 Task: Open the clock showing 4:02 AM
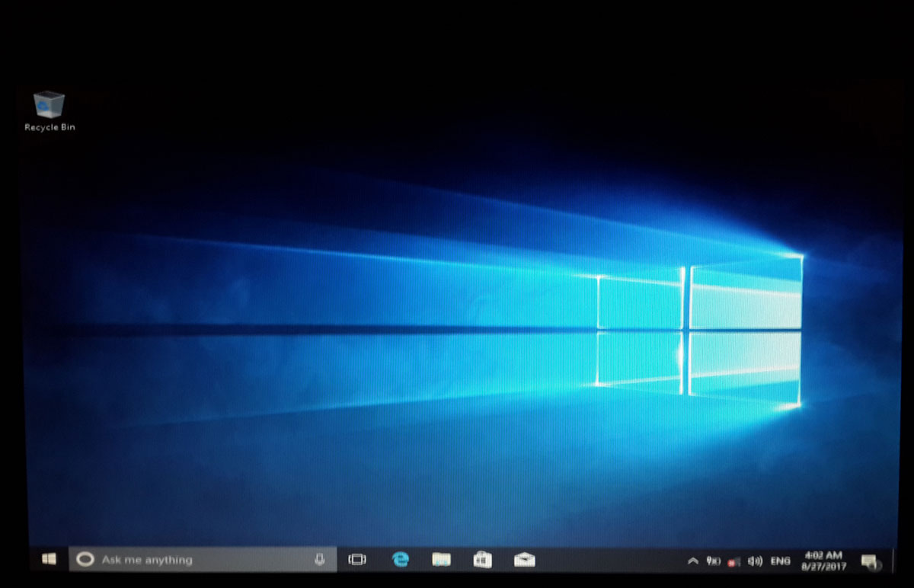pyautogui.click(x=823, y=561)
